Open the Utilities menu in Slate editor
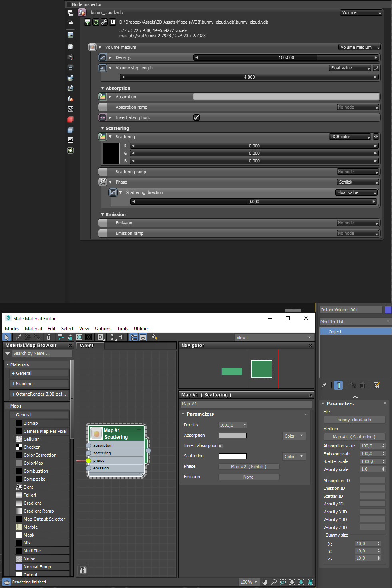392x588 pixels. pos(141,329)
